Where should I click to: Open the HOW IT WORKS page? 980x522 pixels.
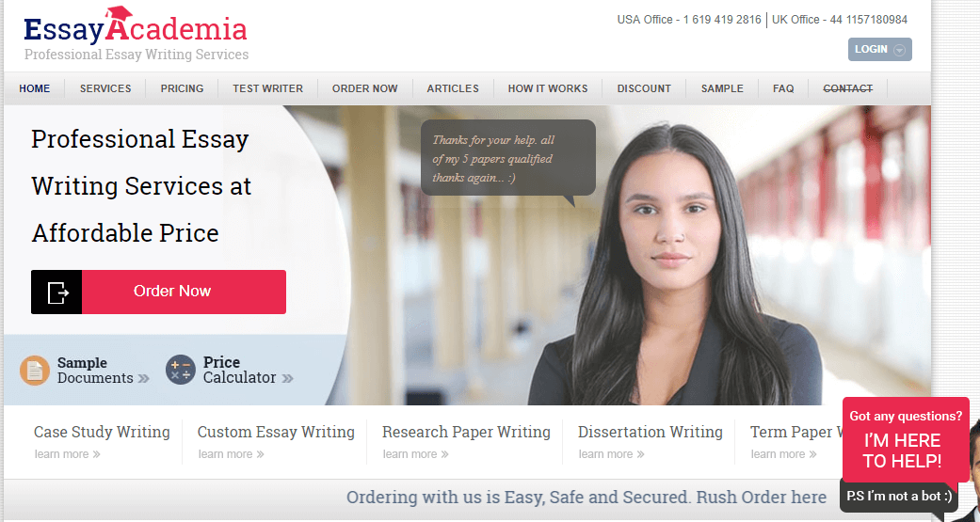548,88
